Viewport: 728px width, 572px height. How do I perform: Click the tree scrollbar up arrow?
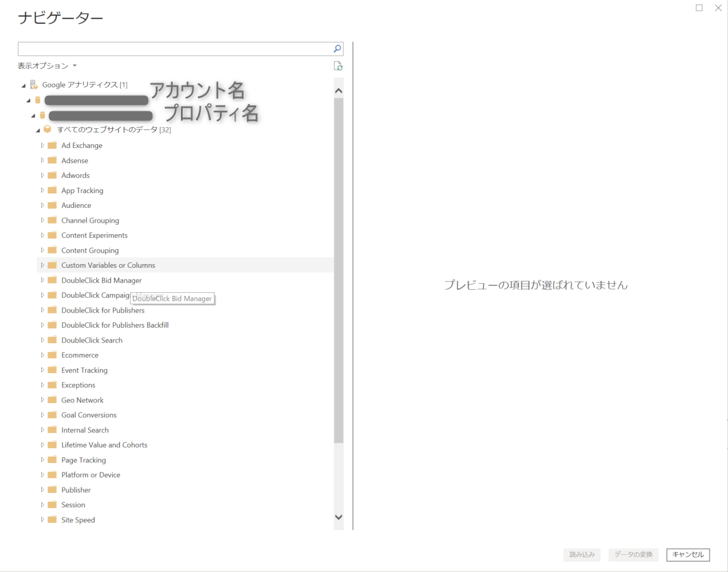tap(339, 91)
